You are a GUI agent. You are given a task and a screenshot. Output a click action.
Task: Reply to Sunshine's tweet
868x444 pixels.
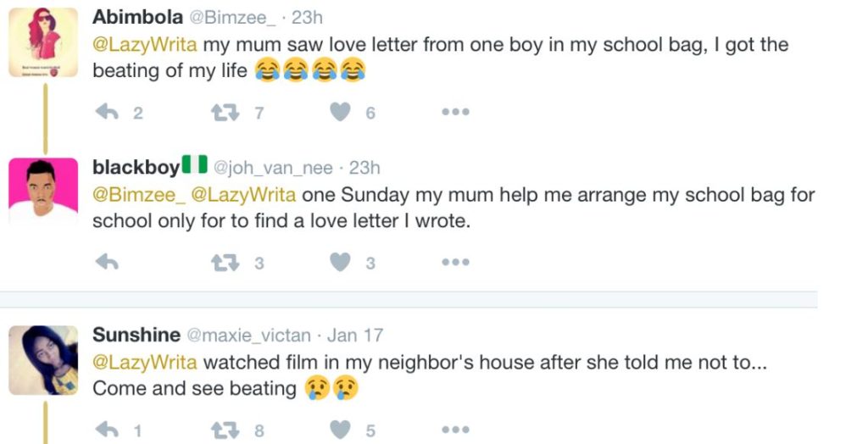pos(107,430)
